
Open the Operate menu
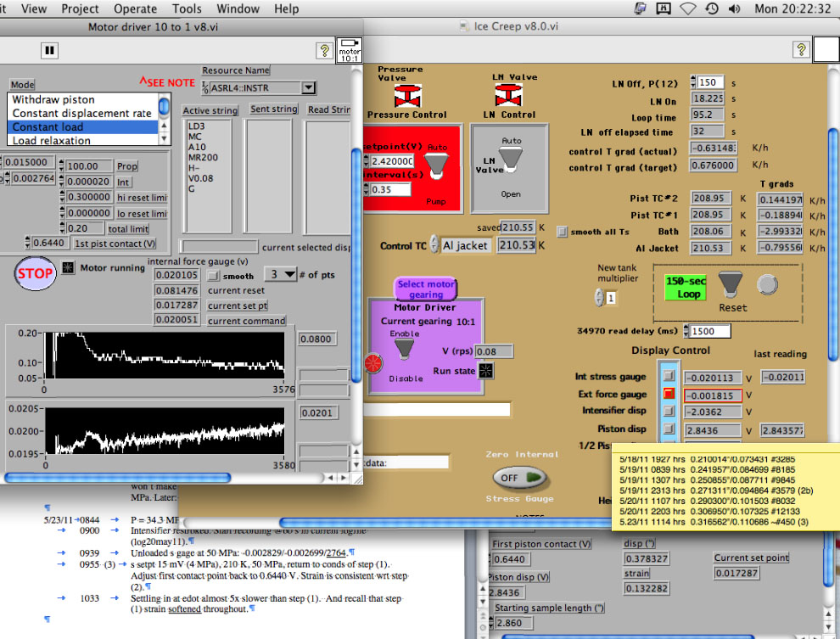135,8
